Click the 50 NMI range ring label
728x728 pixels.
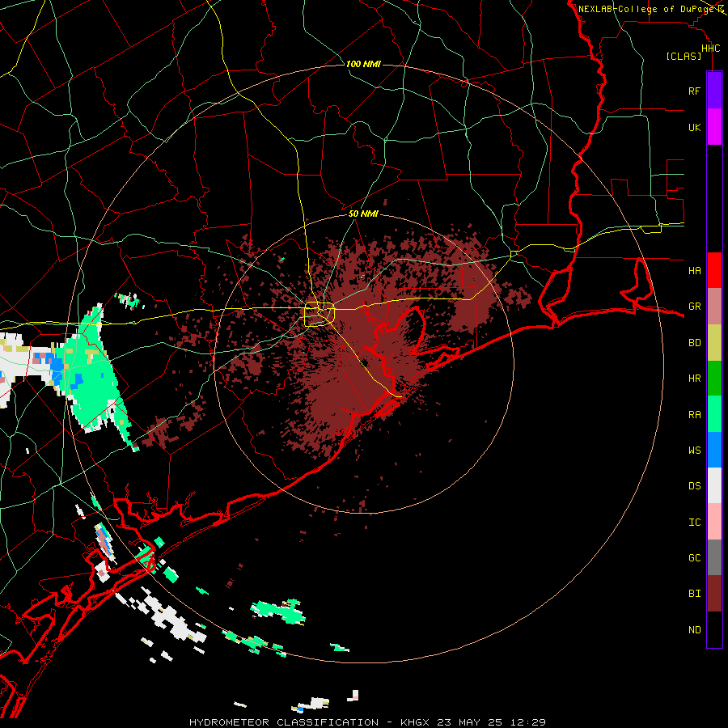363,214
